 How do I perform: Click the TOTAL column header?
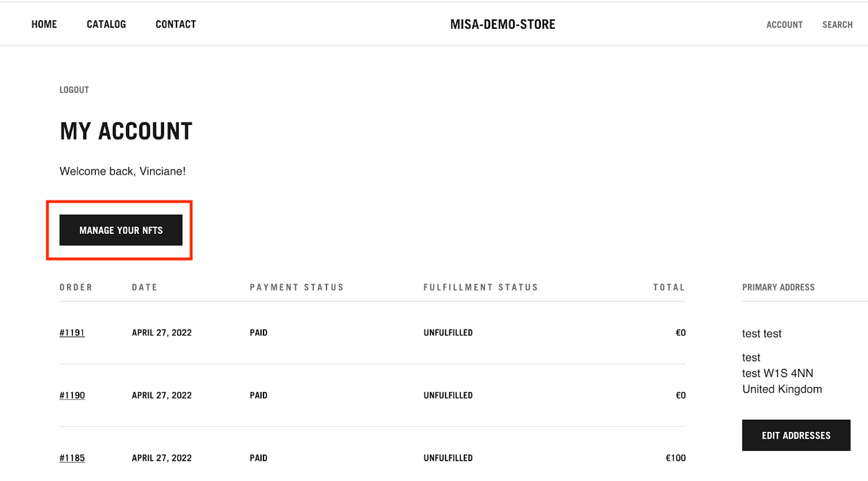point(669,287)
